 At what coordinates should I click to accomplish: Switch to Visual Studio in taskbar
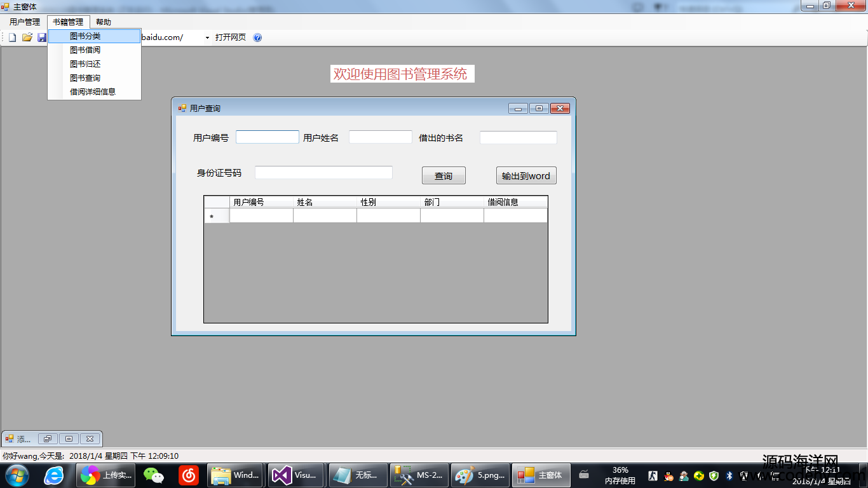[296, 475]
